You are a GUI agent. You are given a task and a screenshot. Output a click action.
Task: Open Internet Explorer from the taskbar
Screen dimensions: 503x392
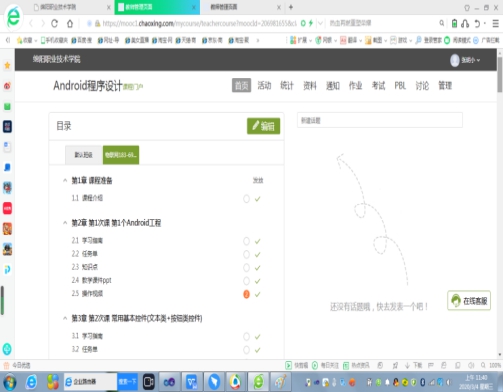click(31, 382)
